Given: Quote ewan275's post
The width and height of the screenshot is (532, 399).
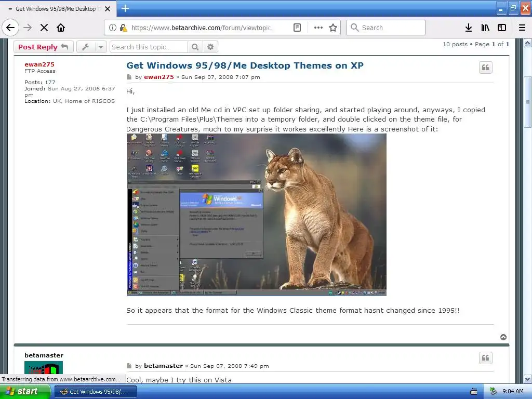Looking at the screenshot, I should point(486,68).
